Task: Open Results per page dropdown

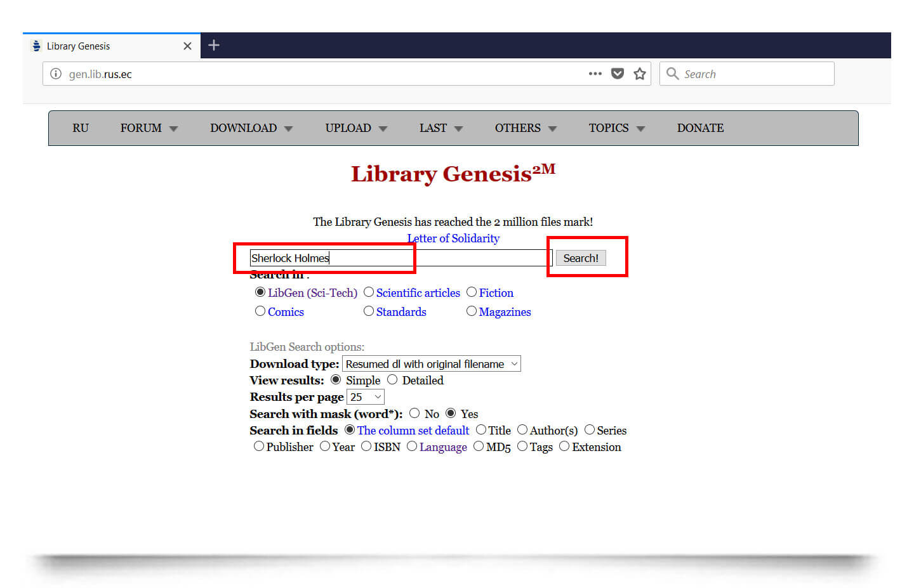Action: coord(366,397)
